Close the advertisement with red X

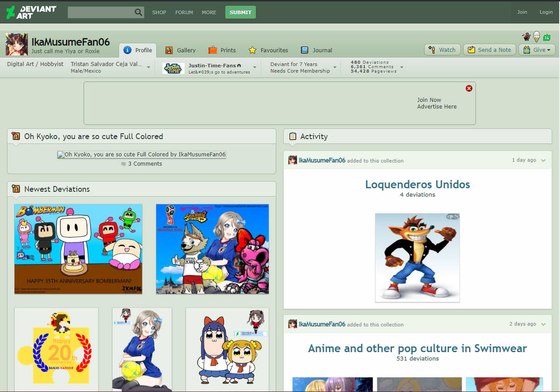click(469, 88)
